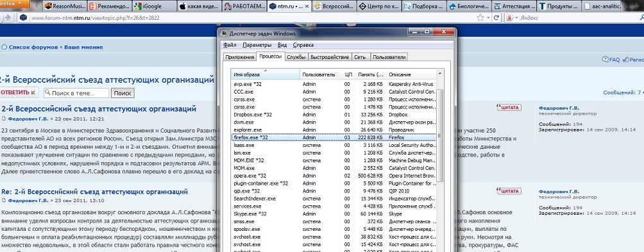The height and width of the screenshot is (252, 644).
Task: Open the Файл menu in Task Manager
Action: click(230, 45)
